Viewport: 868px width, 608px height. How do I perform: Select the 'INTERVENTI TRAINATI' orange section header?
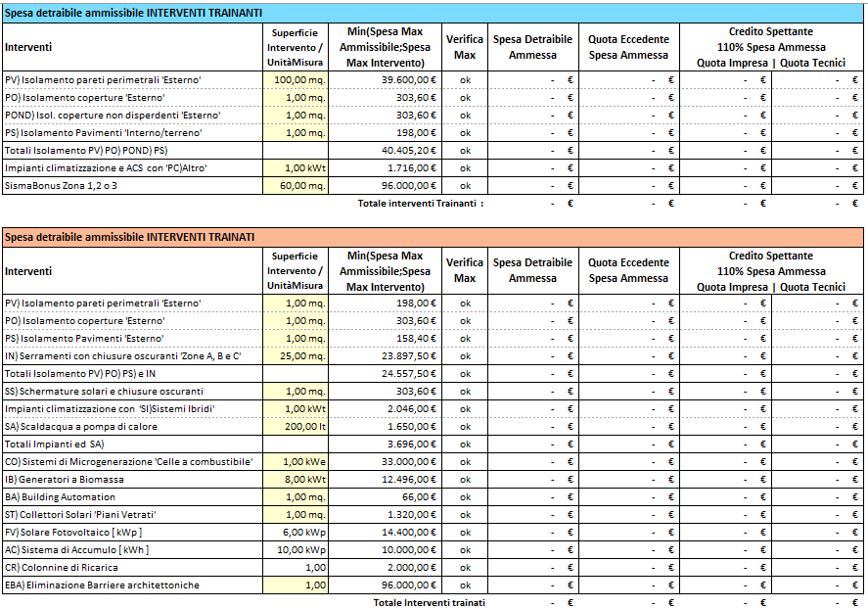433,237
